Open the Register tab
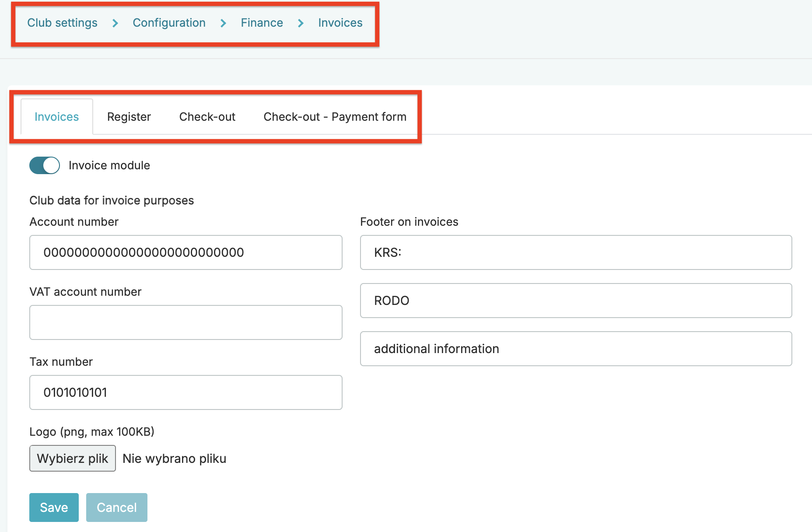The height and width of the screenshot is (532, 812). click(129, 117)
